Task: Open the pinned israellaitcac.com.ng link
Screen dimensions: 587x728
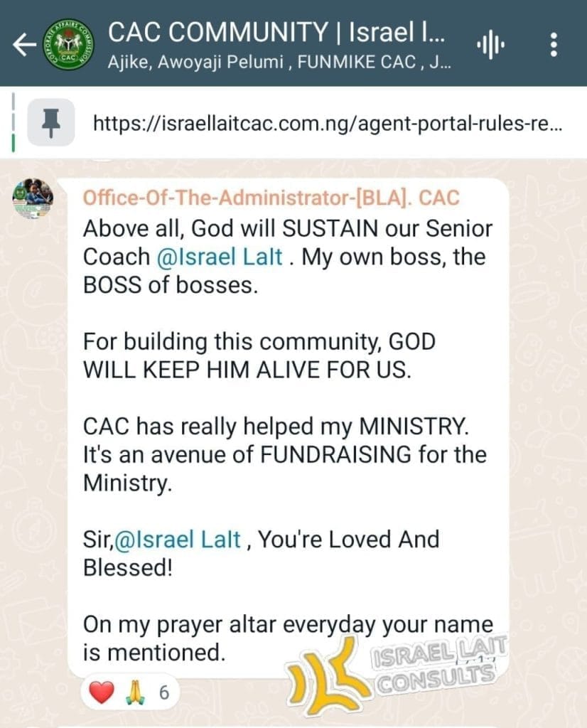Action: point(328,124)
